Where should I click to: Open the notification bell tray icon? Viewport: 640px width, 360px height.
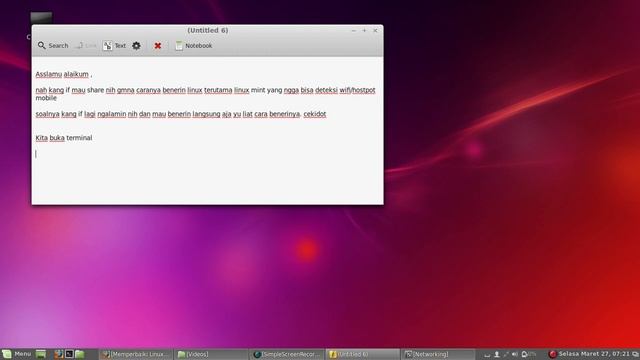pos(524,354)
